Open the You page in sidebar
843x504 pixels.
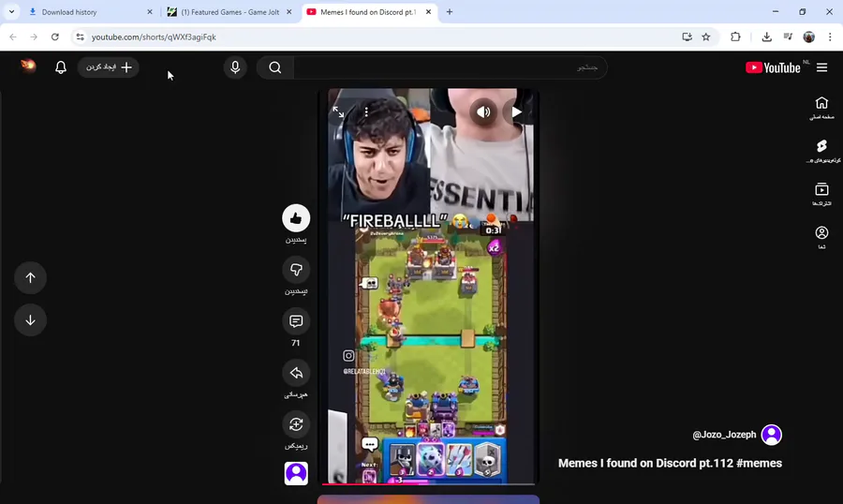821,237
